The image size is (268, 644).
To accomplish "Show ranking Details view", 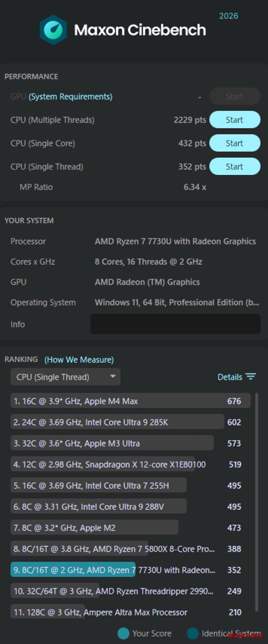I will pos(230,377).
